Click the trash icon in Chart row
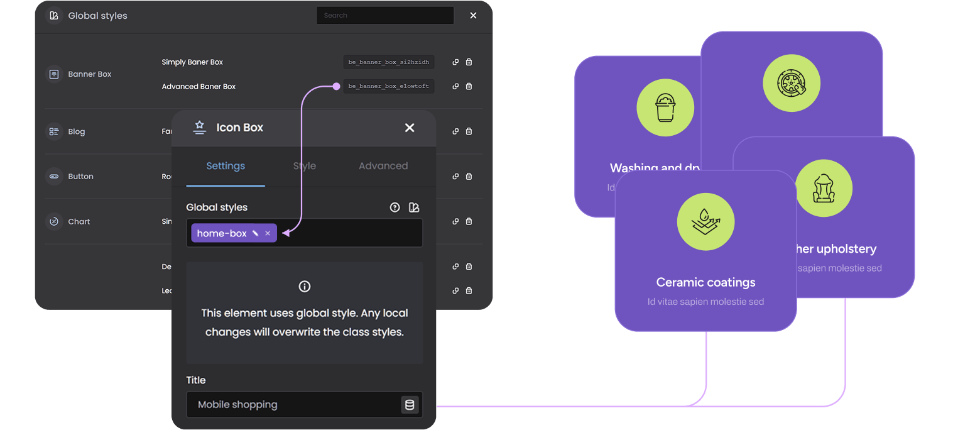The width and height of the screenshot is (980, 430). click(469, 221)
